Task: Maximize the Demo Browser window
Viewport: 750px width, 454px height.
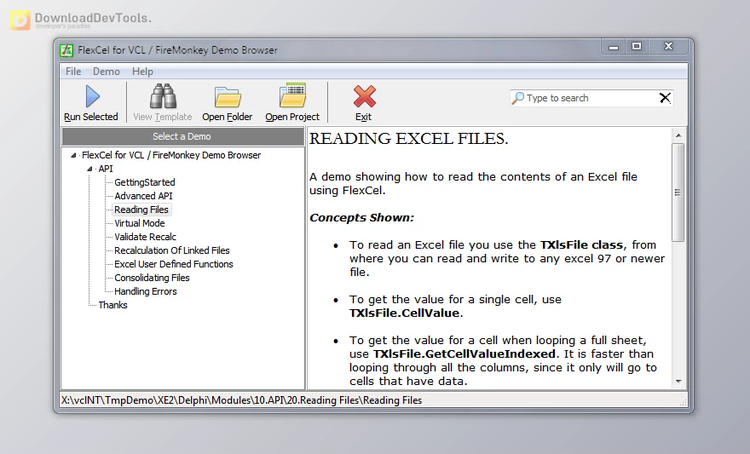Action: point(636,46)
